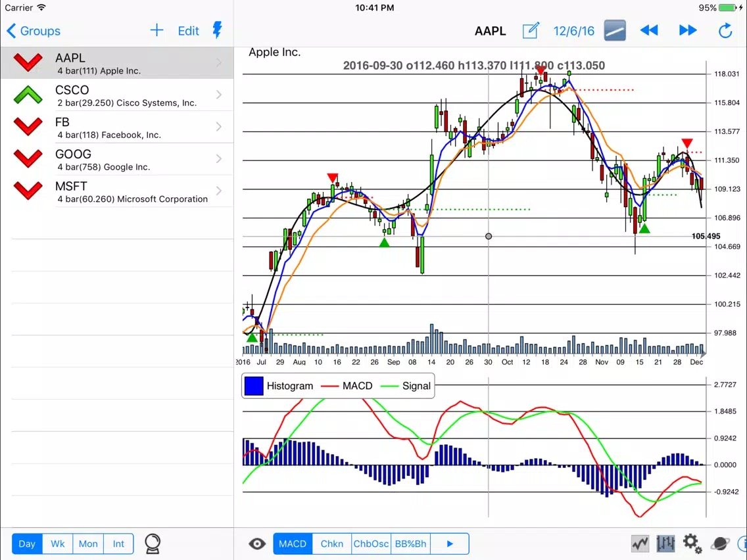747x560 pixels.
Task: Open the line chart style icon
Action: [x=640, y=544]
